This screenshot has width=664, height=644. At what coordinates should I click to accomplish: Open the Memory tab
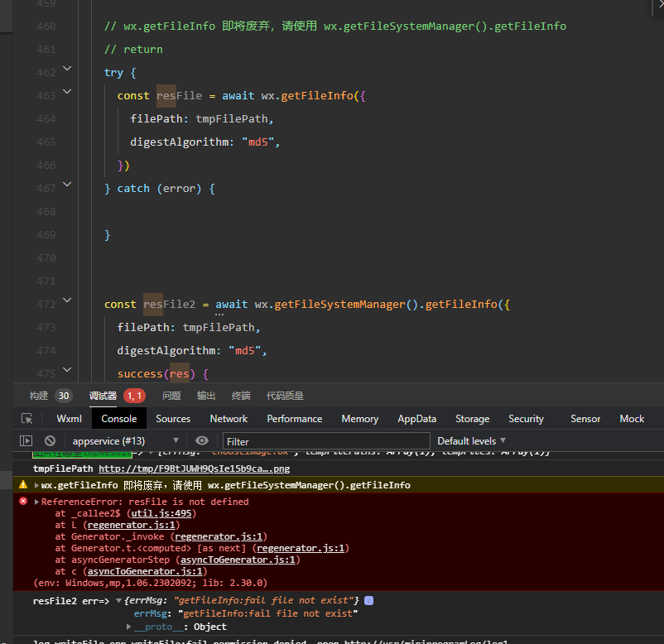click(x=360, y=419)
